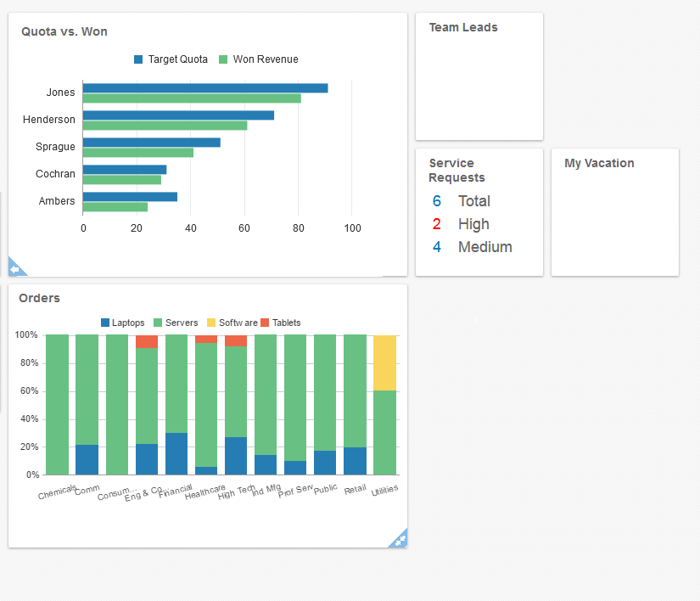Click Henderson Target Quota blue bar
Viewport: 700px width, 601px height.
click(178, 115)
